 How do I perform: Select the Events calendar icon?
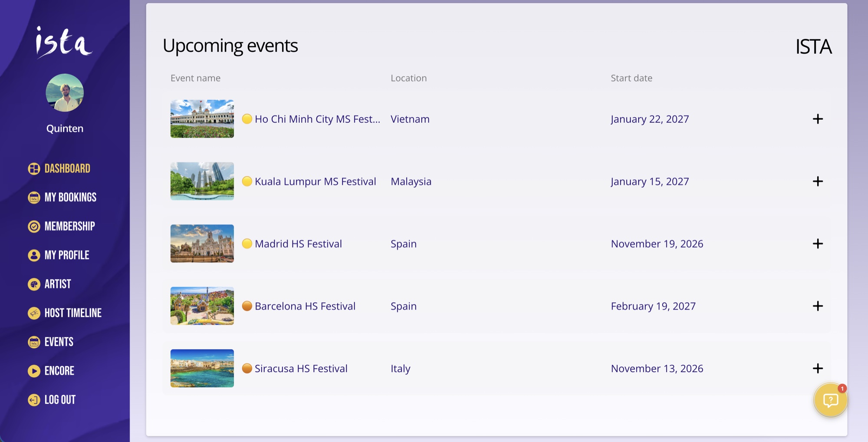tap(34, 342)
